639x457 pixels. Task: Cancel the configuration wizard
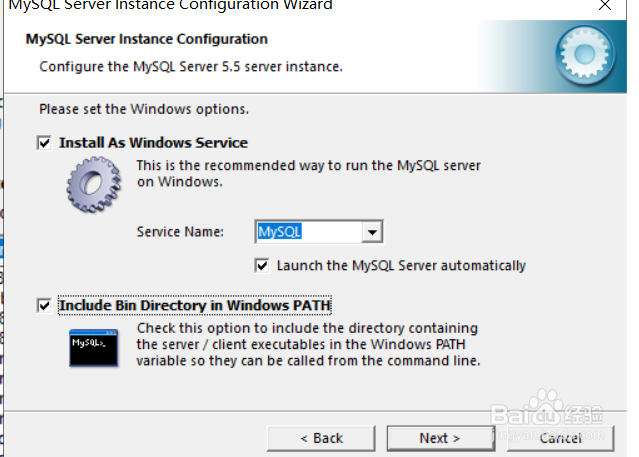[x=559, y=438]
